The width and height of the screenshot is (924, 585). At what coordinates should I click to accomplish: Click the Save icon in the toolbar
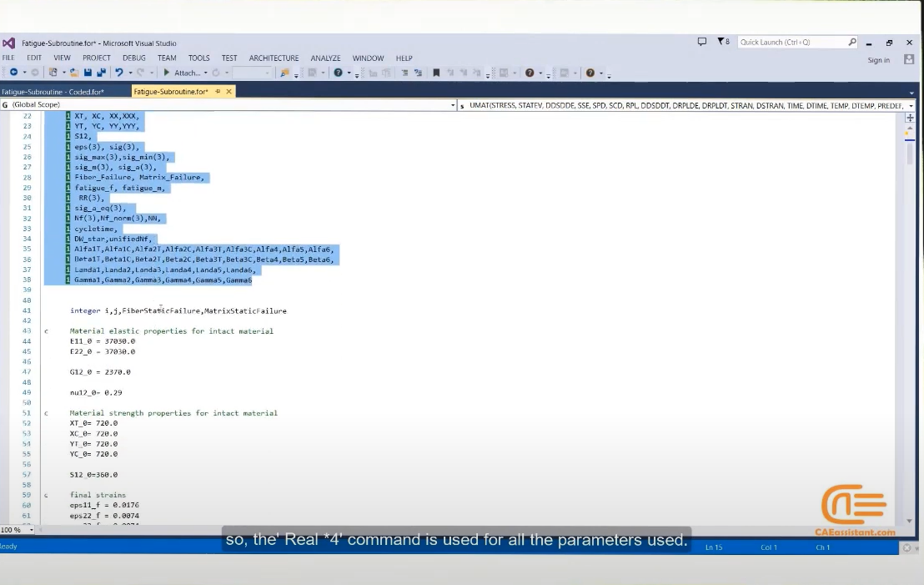(x=88, y=73)
